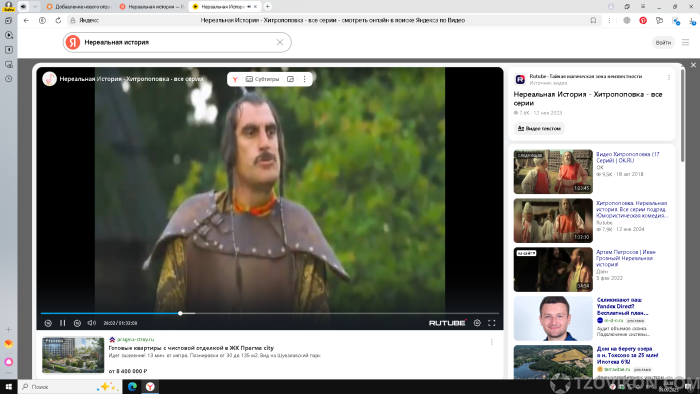The width and height of the screenshot is (700, 394).
Task: Open the hamburger menu next to Войти
Action: pyautogui.click(x=685, y=42)
